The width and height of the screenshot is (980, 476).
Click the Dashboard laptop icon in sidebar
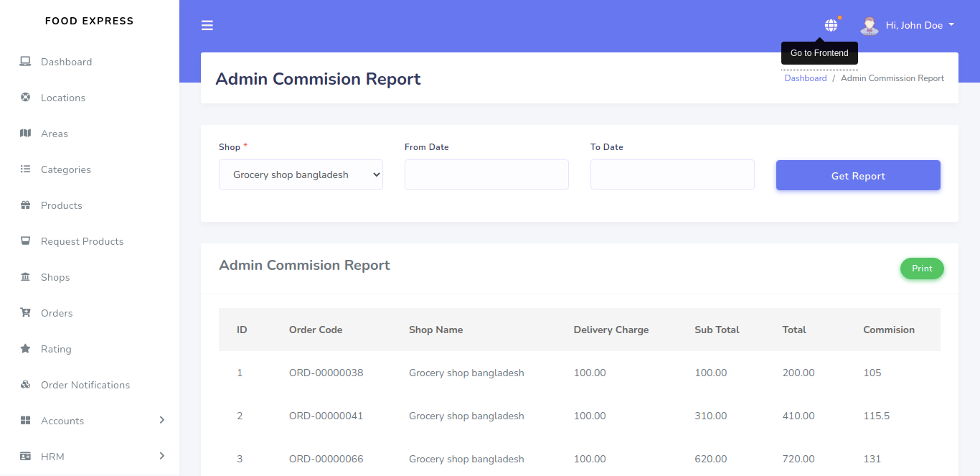tap(25, 62)
